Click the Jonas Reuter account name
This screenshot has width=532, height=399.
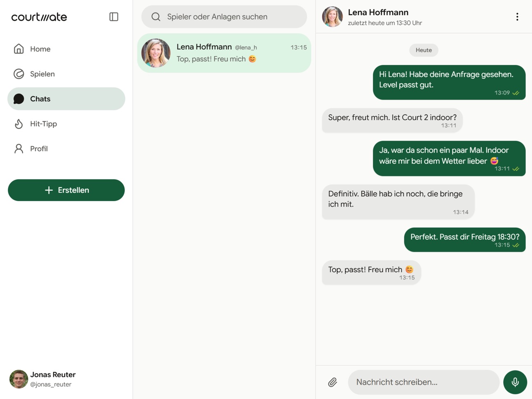pos(53,375)
